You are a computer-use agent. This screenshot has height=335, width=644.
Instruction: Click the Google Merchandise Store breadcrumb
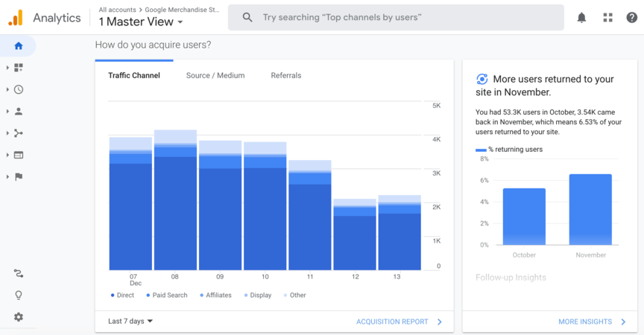[182, 10]
